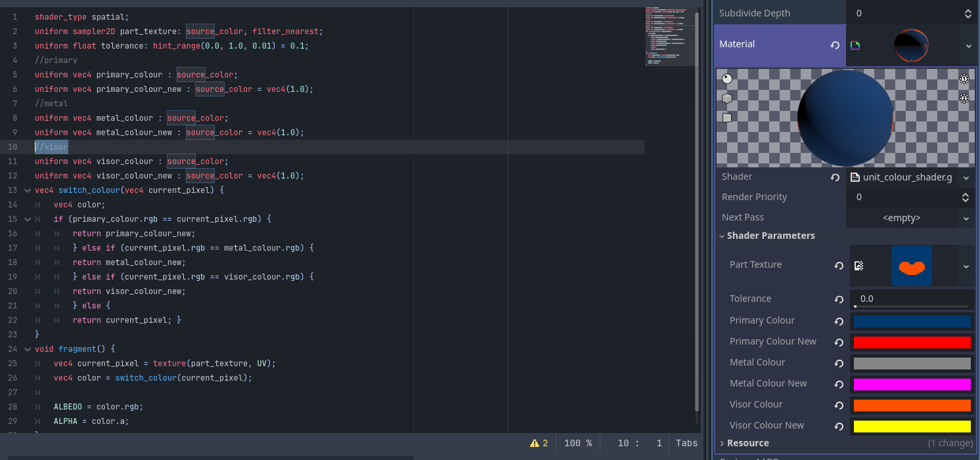Open the Primary Colour blue swatch
Image resolution: width=980 pixels, height=460 pixels.
(912, 322)
